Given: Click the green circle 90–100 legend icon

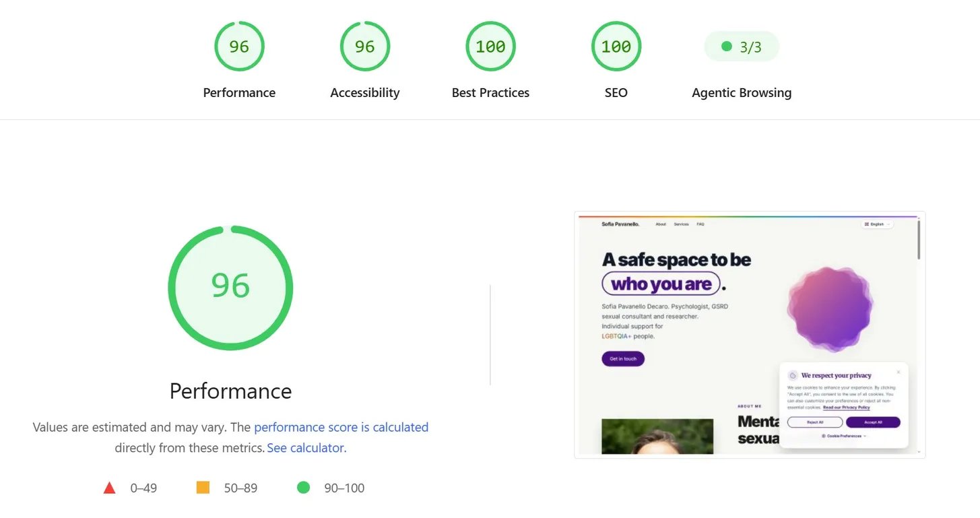Looking at the screenshot, I should pyautogui.click(x=303, y=487).
